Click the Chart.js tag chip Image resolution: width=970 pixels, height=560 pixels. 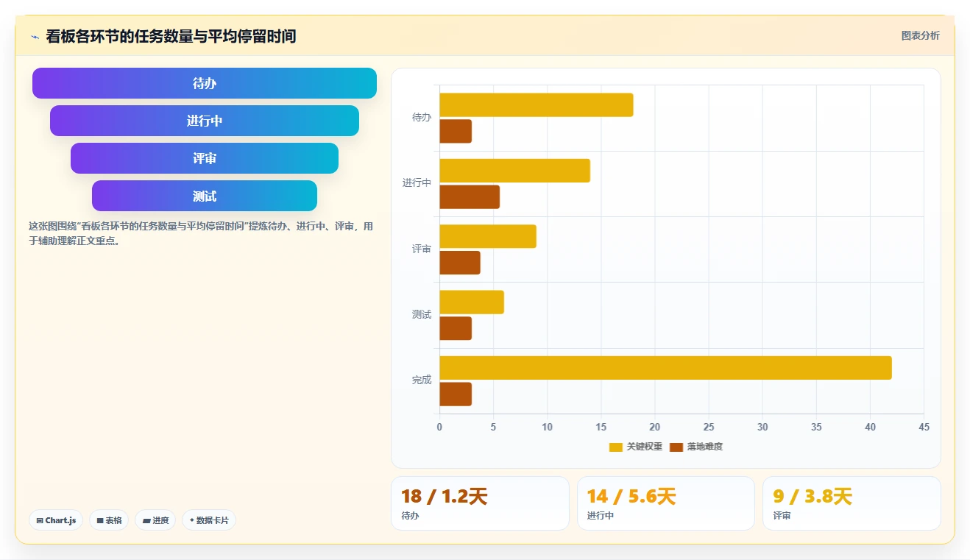click(x=56, y=520)
